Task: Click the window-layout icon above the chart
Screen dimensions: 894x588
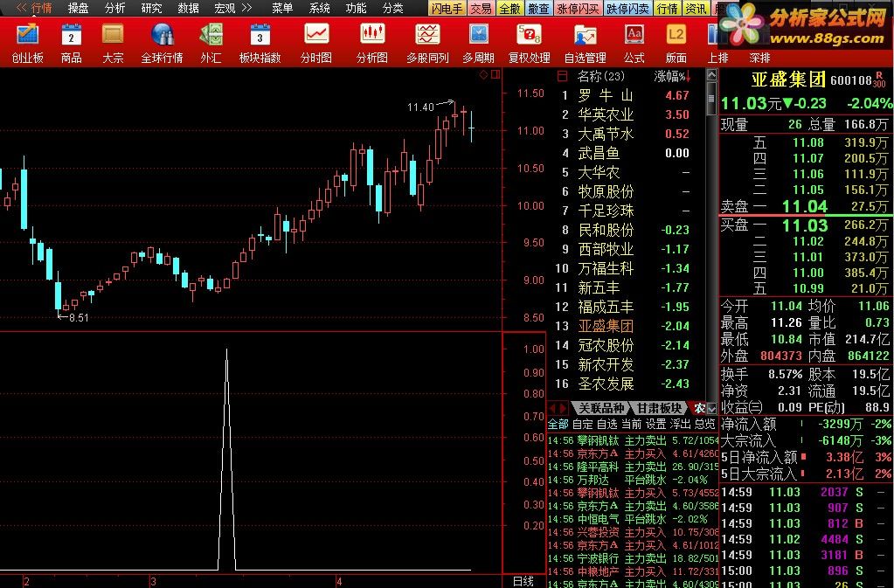Action: (x=495, y=74)
